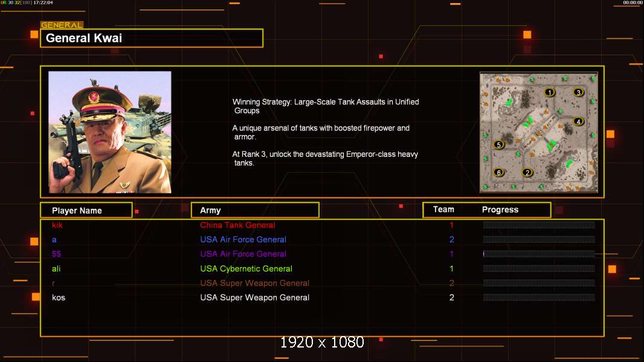Click kos's progress bar
The width and height of the screenshot is (644, 362).
click(x=538, y=297)
